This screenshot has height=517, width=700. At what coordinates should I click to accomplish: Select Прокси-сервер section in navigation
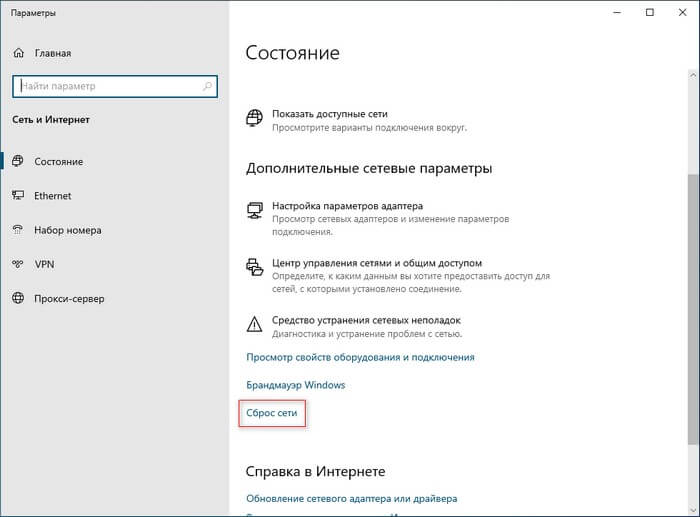(71, 298)
